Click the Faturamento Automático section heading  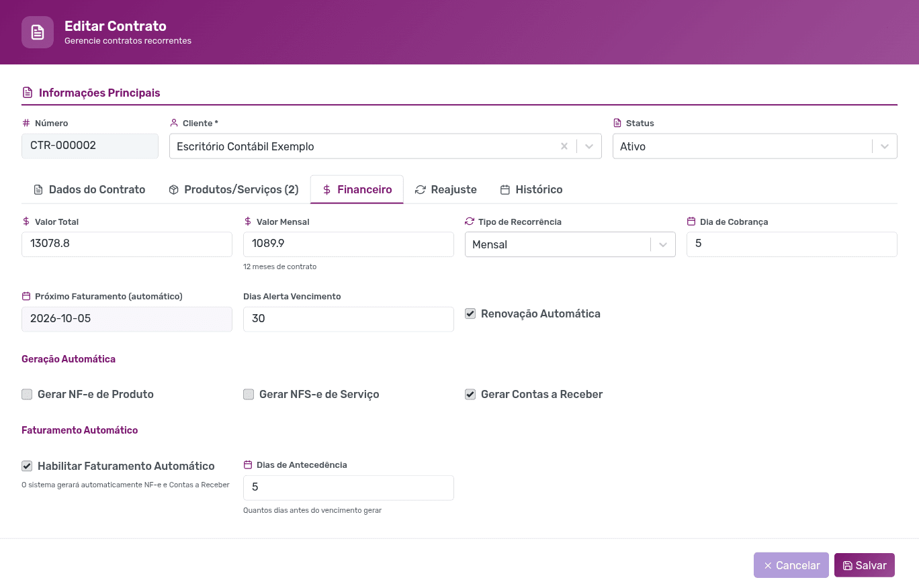point(80,430)
